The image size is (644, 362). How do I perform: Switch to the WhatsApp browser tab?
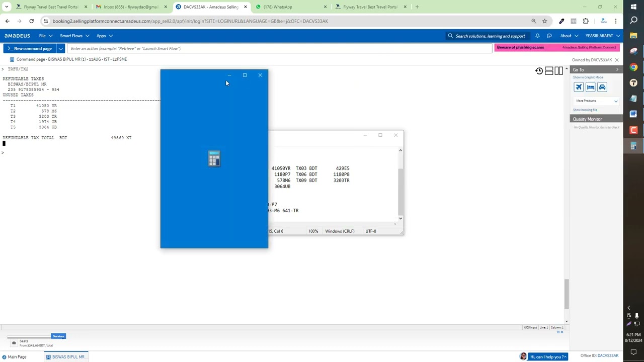coord(291,7)
